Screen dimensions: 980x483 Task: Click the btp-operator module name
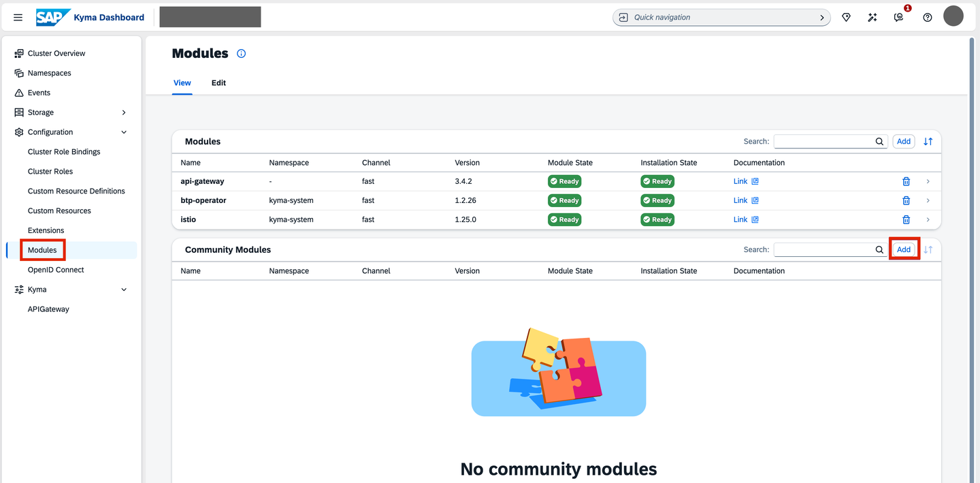pyautogui.click(x=203, y=200)
